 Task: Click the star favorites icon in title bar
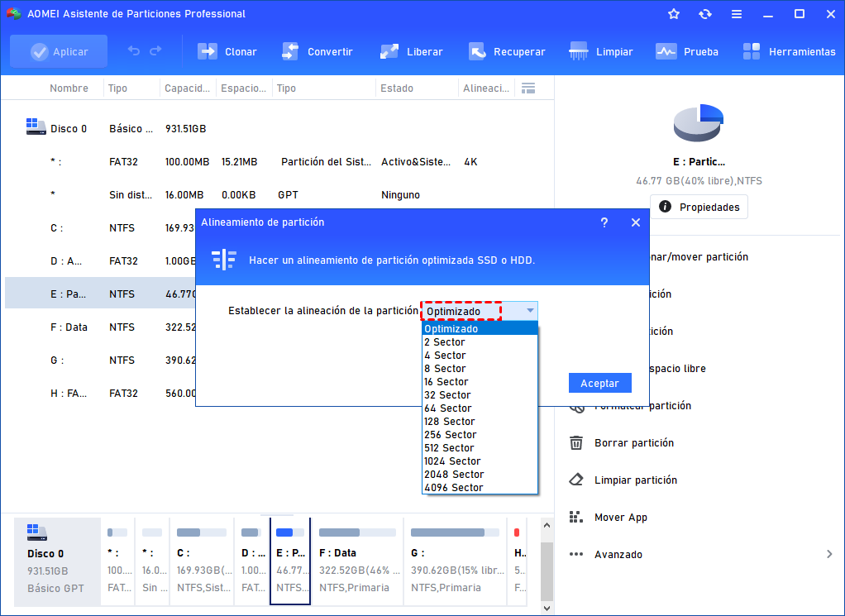point(674,14)
